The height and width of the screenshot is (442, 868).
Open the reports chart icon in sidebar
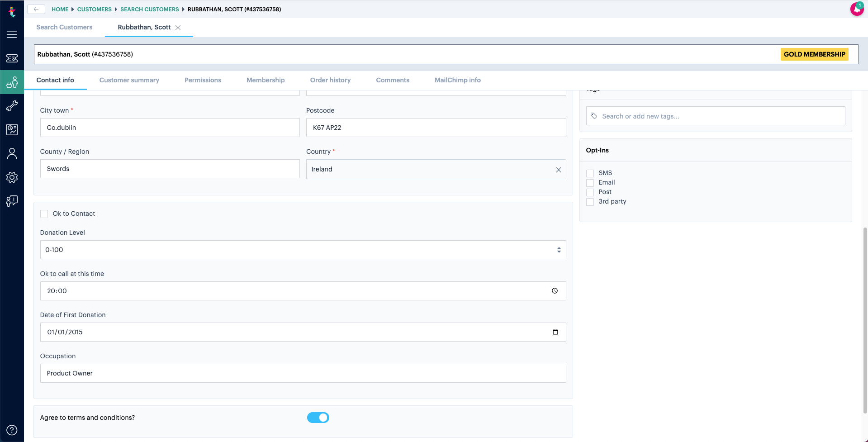[12, 129]
